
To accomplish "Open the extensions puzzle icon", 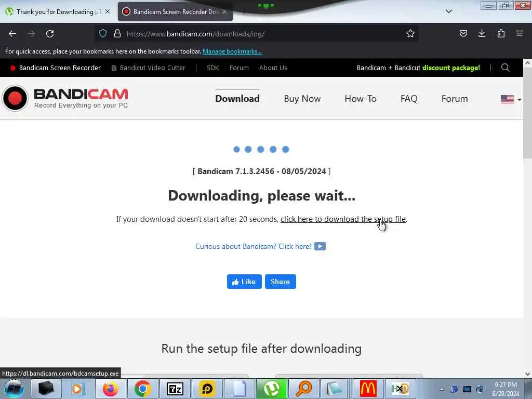I will 501,33.
